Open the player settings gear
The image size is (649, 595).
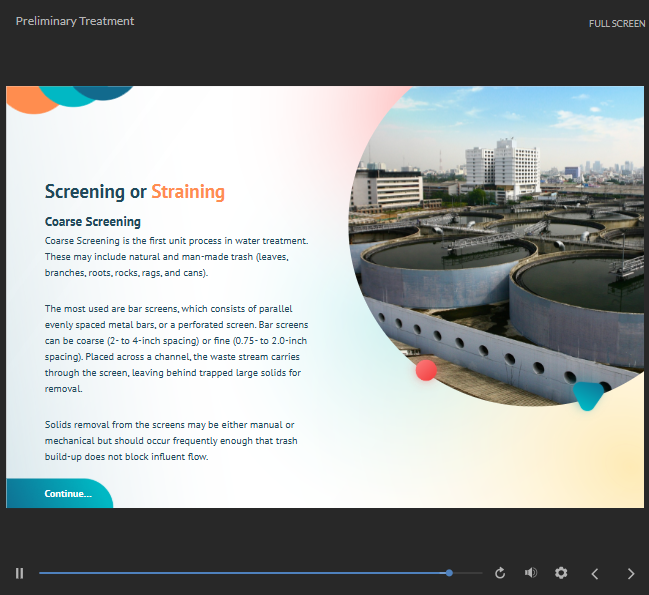tap(561, 573)
